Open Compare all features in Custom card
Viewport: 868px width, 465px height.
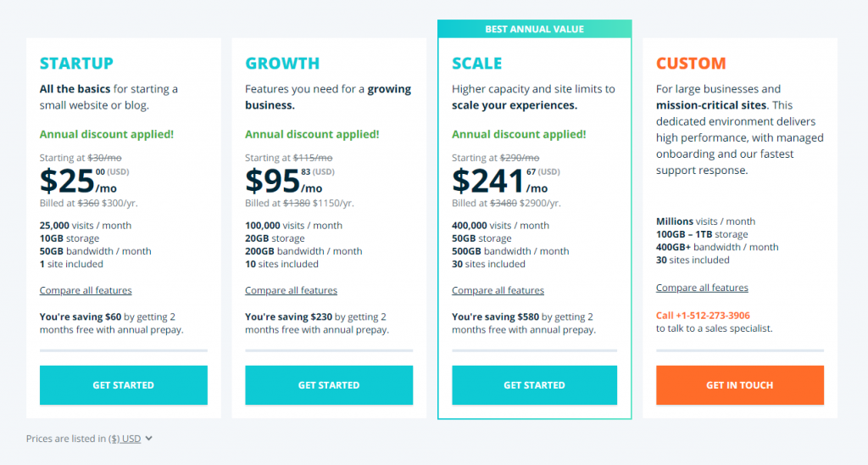702,289
